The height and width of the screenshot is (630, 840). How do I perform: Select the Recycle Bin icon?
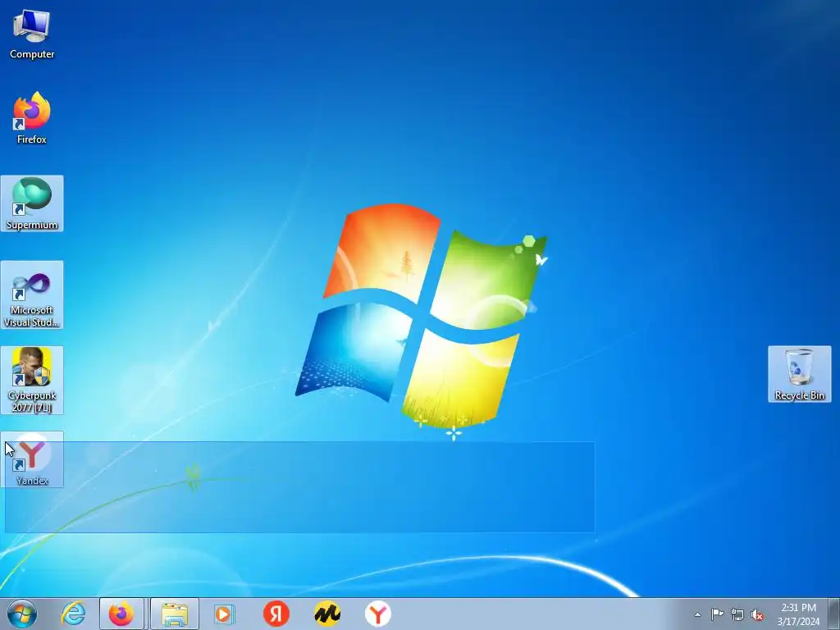click(799, 374)
